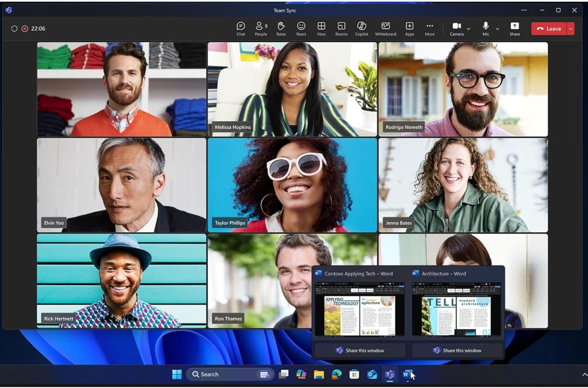
Task: Open the Whiteboard
Action: (x=385, y=29)
